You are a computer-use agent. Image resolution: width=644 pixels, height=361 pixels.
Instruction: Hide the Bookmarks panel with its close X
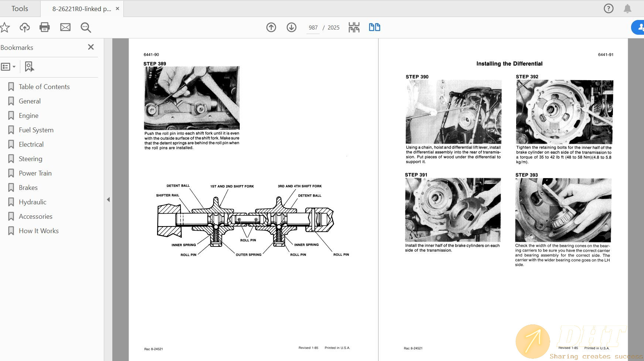click(x=91, y=47)
